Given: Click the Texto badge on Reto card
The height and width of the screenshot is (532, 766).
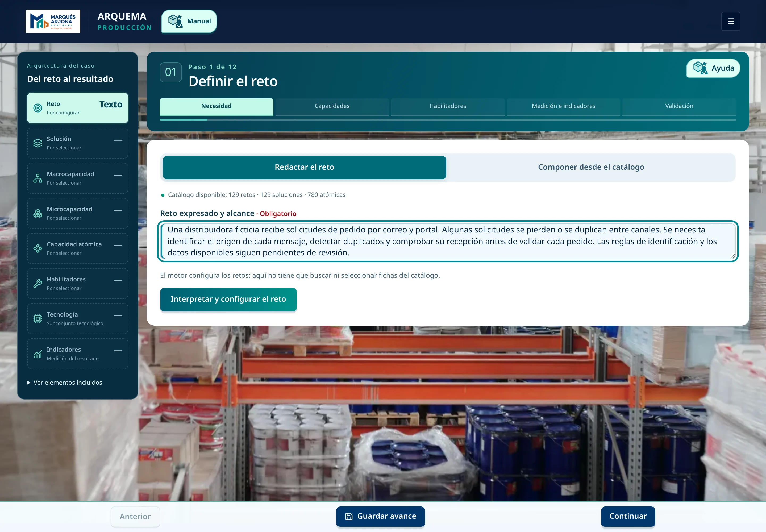Looking at the screenshot, I should pyautogui.click(x=111, y=105).
